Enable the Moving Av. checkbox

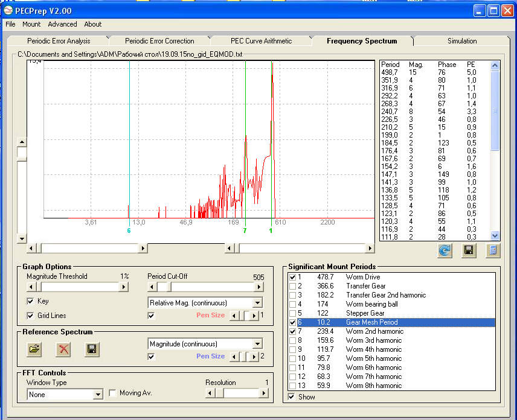pos(113,393)
